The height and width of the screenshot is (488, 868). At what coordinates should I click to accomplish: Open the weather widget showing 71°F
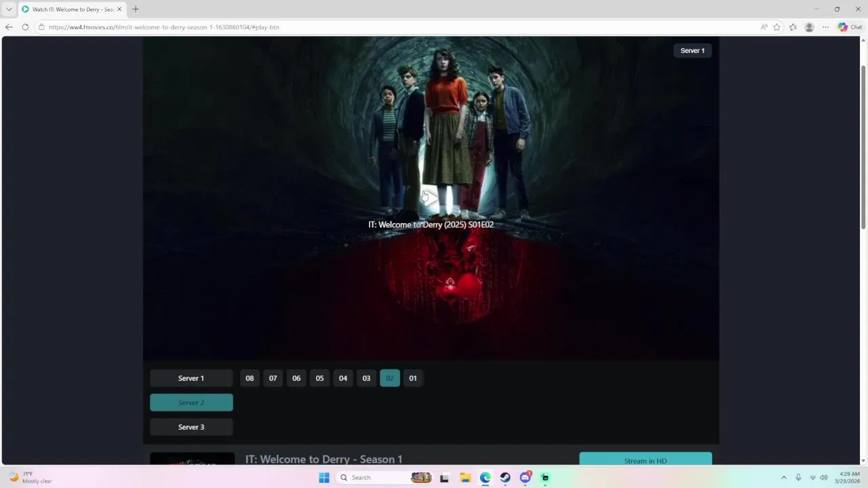pyautogui.click(x=31, y=477)
